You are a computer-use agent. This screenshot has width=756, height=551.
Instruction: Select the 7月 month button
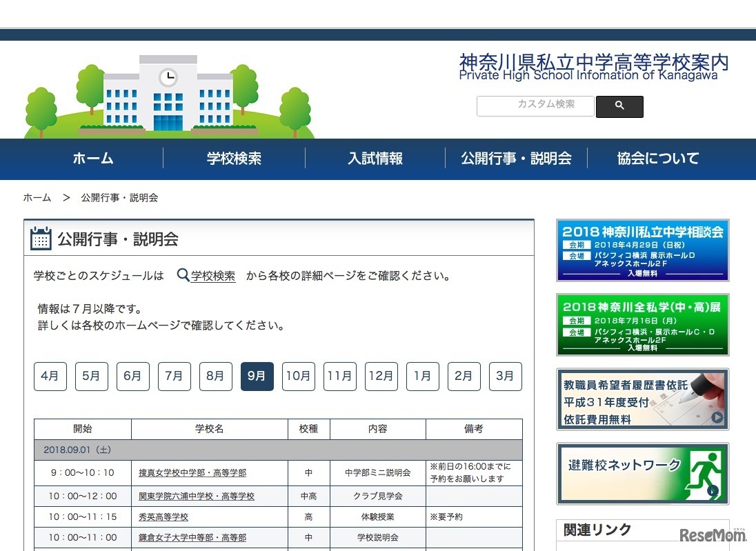[174, 376]
